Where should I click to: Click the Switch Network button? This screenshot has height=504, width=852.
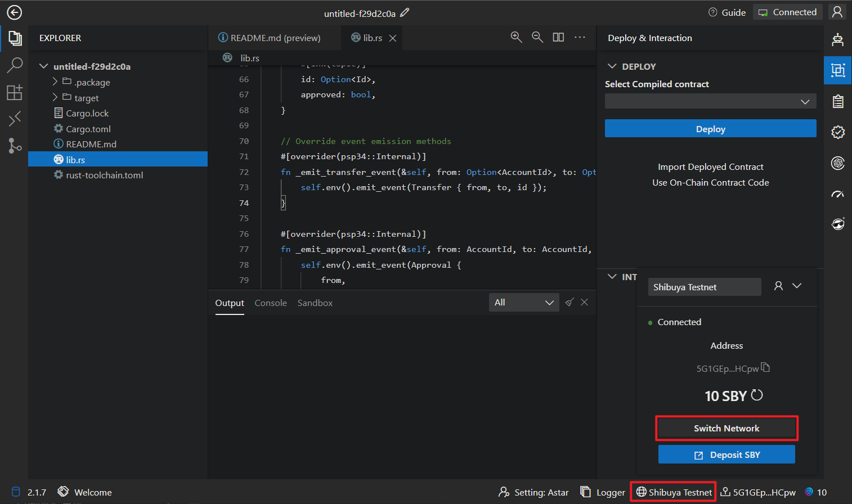pos(727,429)
